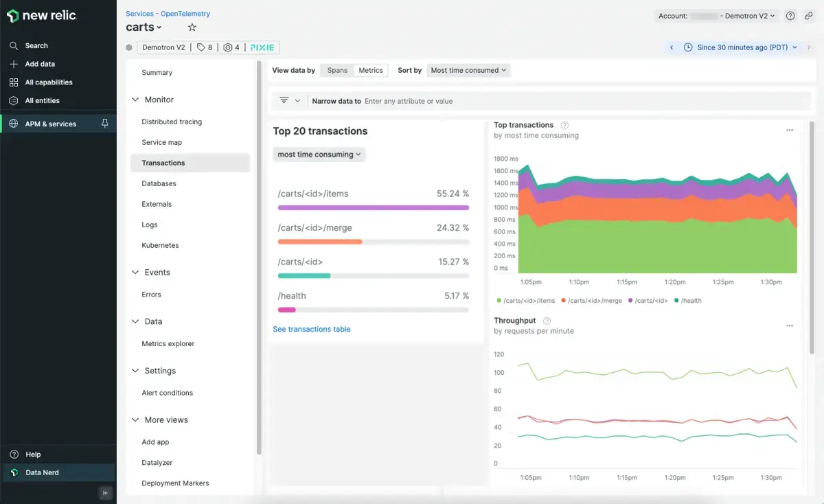Open Throughput chart ellipsis menu

[790, 325]
